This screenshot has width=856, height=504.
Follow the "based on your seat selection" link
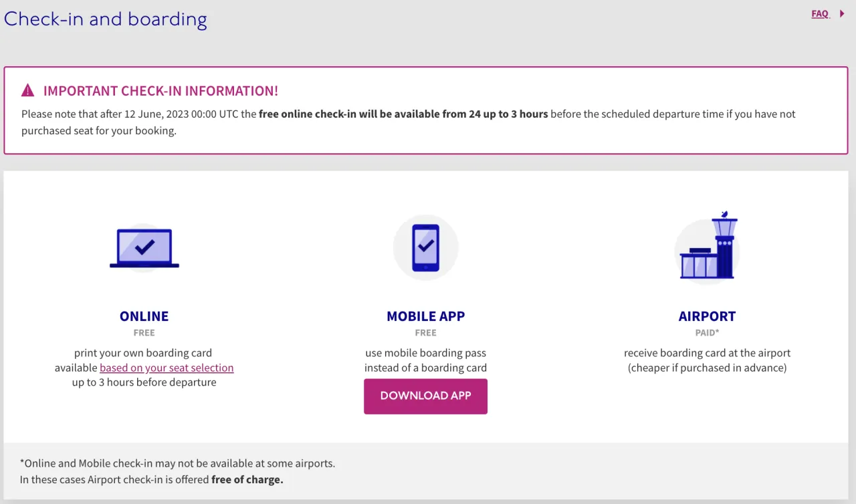[x=167, y=367]
